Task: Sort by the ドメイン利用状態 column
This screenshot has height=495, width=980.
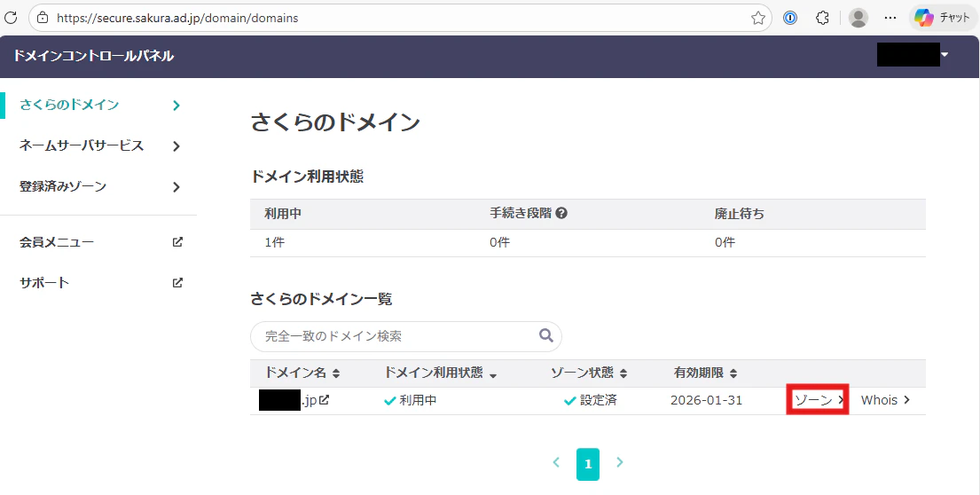Action: [x=440, y=373]
